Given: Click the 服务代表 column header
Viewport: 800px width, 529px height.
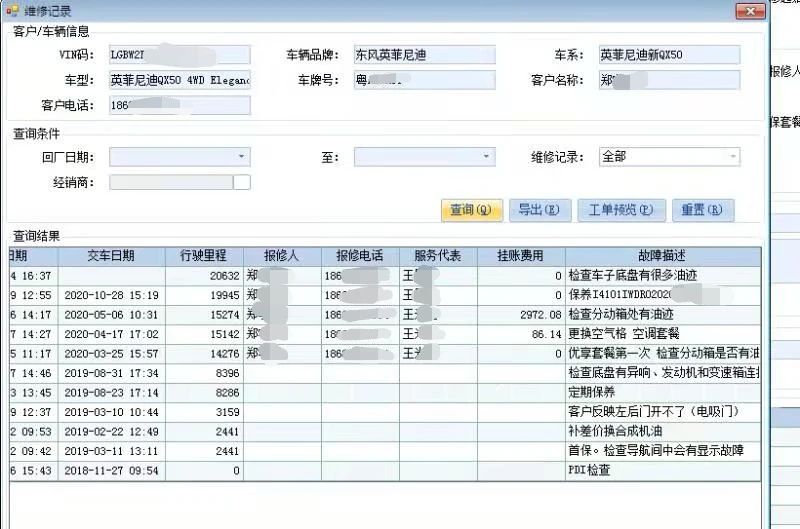Looking at the screenshot, I should [438, 256].
